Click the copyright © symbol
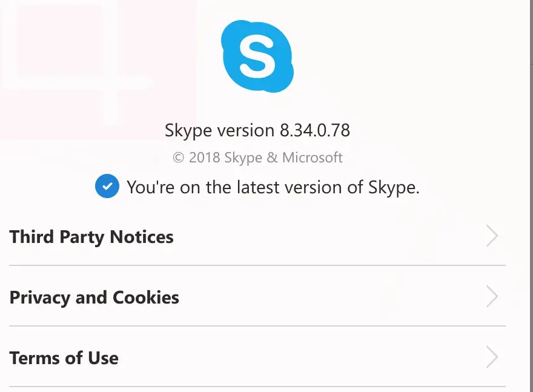This screenshot has height=392, width=533. pos(178,158)
